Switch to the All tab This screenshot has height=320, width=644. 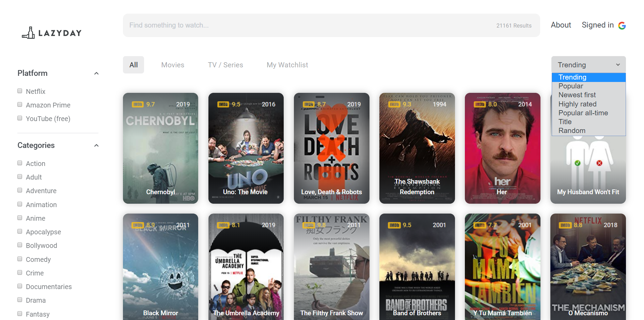(x=133, y=65)
